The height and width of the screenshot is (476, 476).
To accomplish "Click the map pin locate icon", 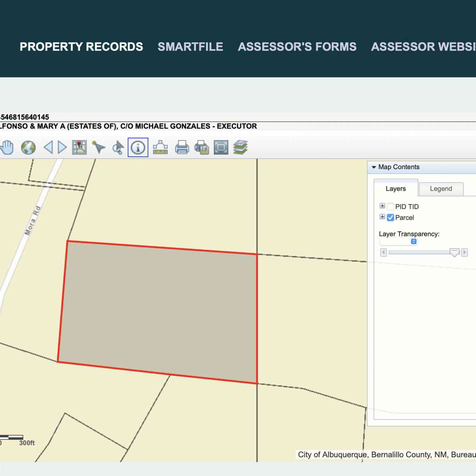I will 79,148.
